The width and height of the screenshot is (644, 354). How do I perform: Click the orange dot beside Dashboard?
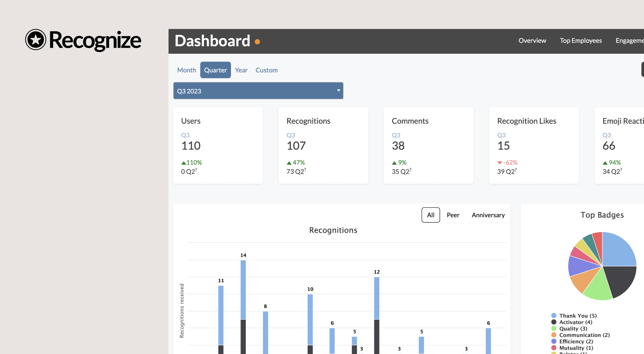[x=257, y=42]
